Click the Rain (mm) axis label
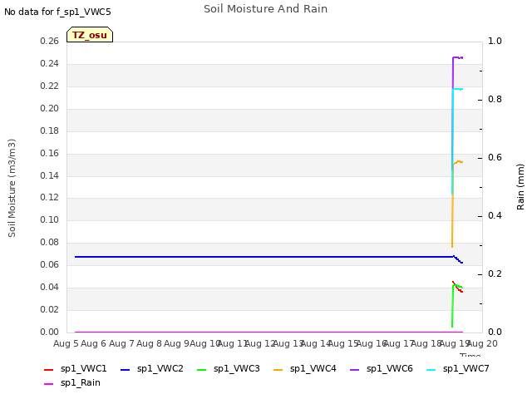This screenshot has height=399, width=532. coord(520,187)
